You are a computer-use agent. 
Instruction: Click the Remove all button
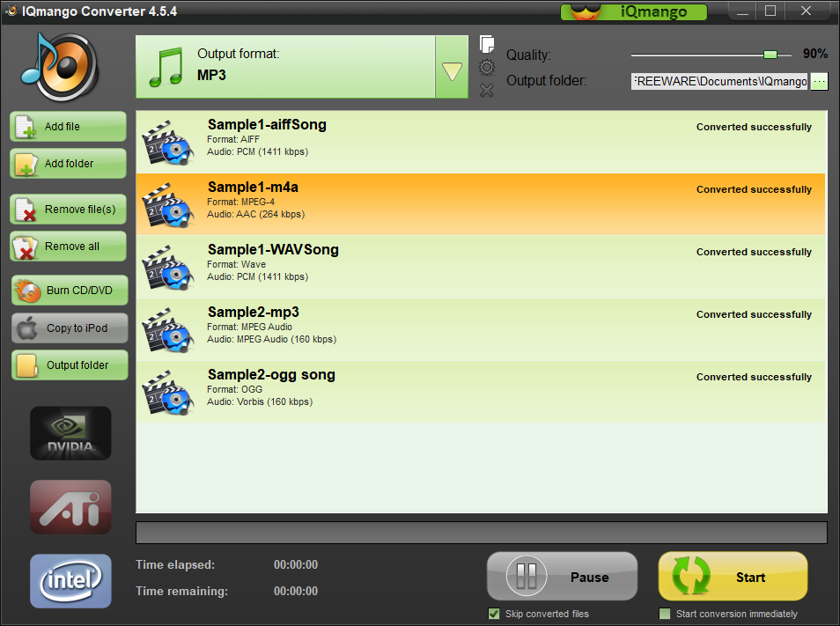[68, 247]
